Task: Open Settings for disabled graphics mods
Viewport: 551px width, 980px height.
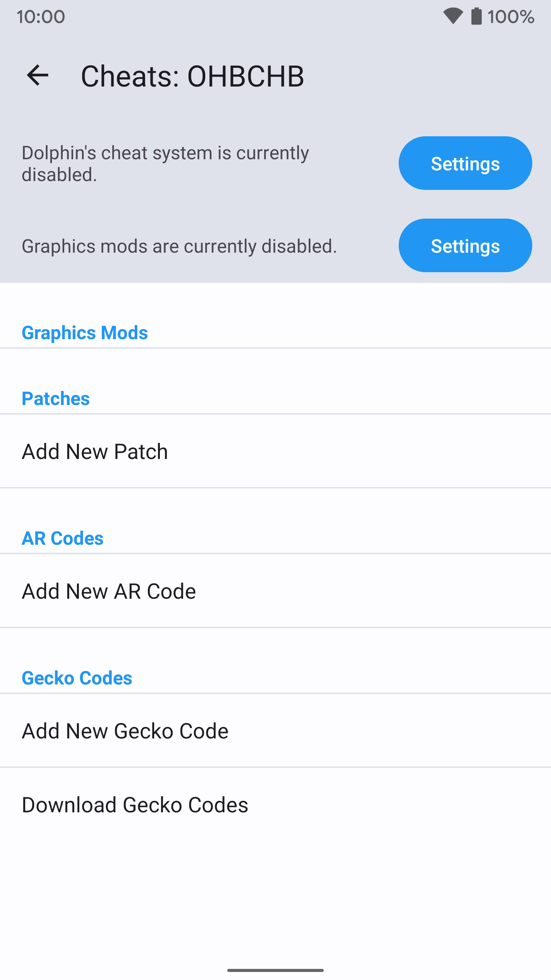Action: tap(465, 245)
